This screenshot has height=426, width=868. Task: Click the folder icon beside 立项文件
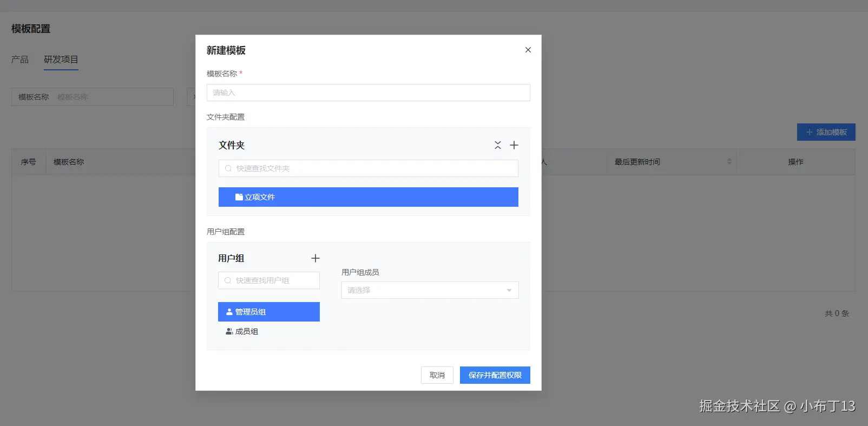(239, 197)
